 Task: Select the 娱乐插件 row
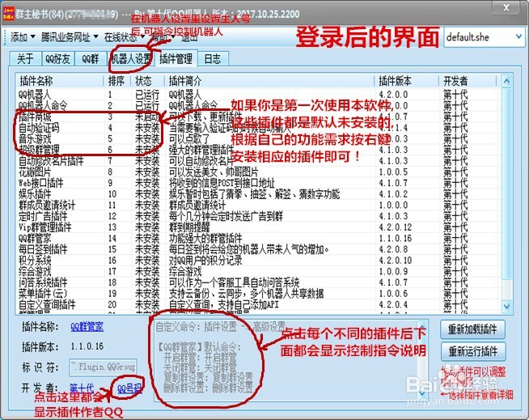258,194
